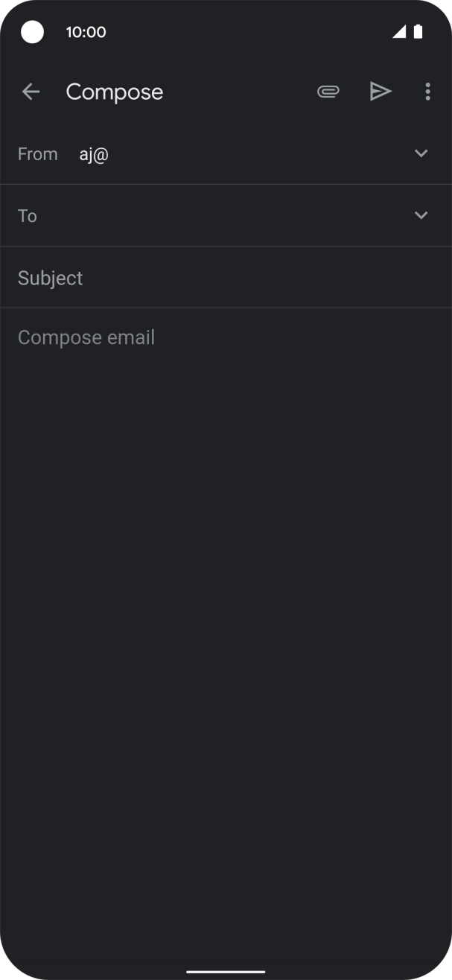Tap the back arrow to leave Compose
The width and height of the screenshot is (452, 980).
[x=31, y=92]
